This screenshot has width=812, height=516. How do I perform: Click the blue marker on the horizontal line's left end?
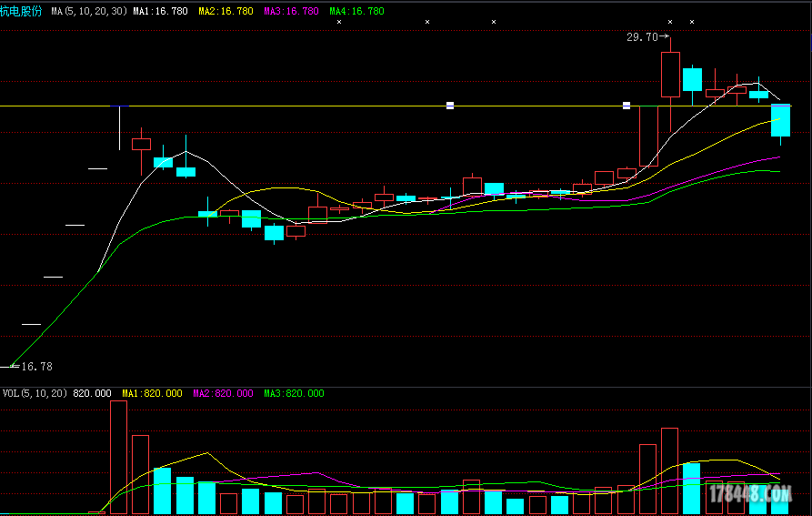(x=119, y=106)
